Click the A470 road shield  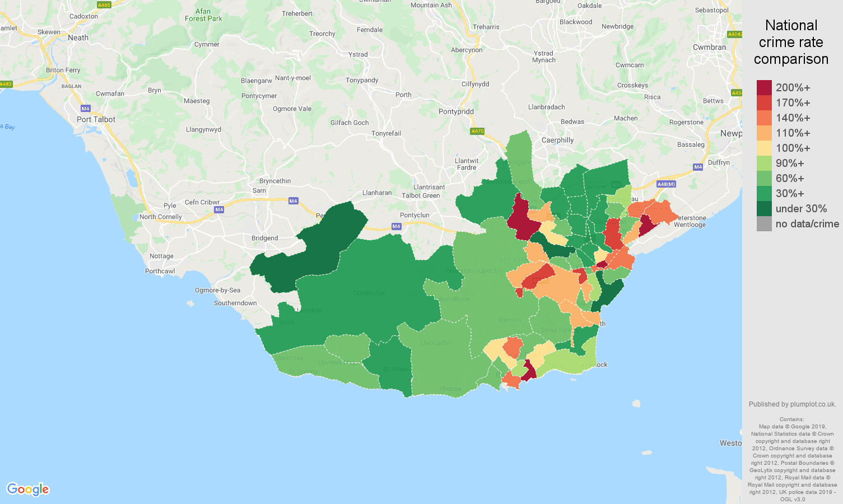(x=477, y=131)
